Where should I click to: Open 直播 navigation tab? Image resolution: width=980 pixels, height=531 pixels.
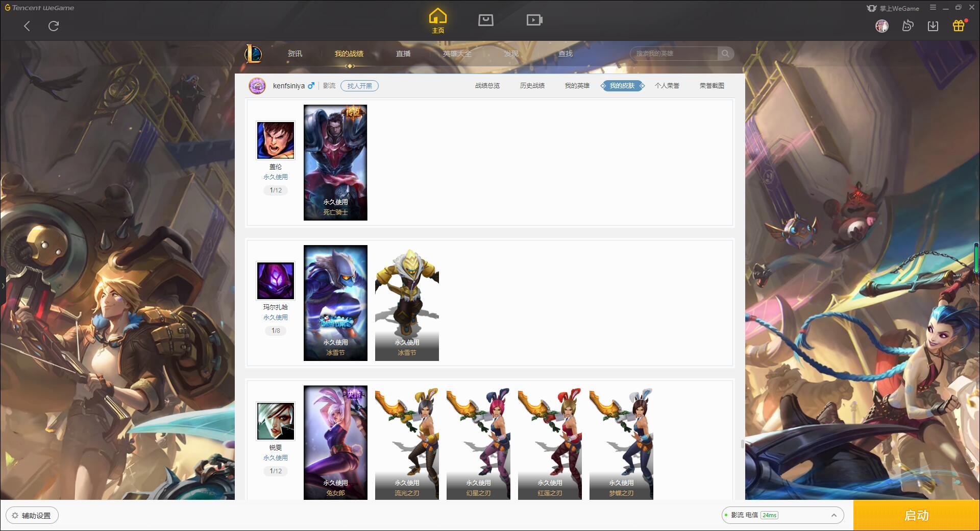click(x=403, y=54)
